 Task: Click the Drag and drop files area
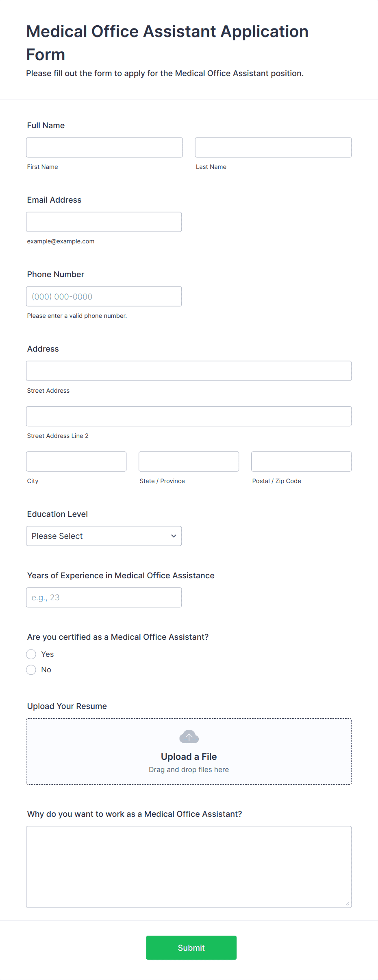pos(189,770)
